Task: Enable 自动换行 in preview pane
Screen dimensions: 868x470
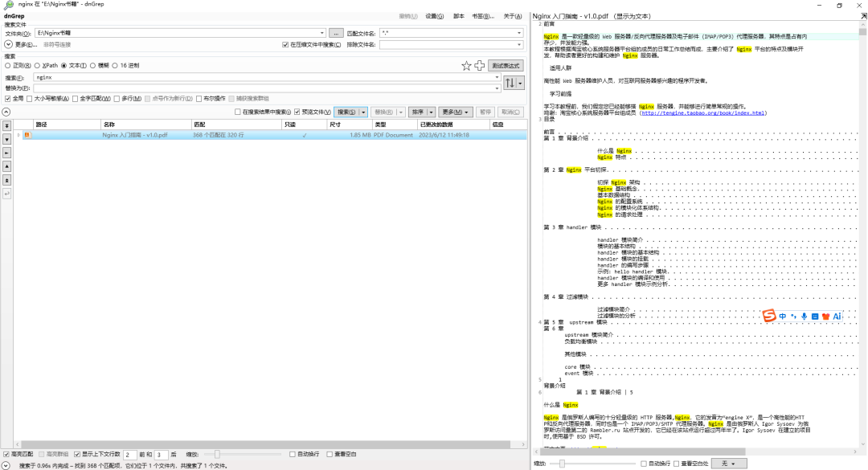Action: [x=643, y=464]
